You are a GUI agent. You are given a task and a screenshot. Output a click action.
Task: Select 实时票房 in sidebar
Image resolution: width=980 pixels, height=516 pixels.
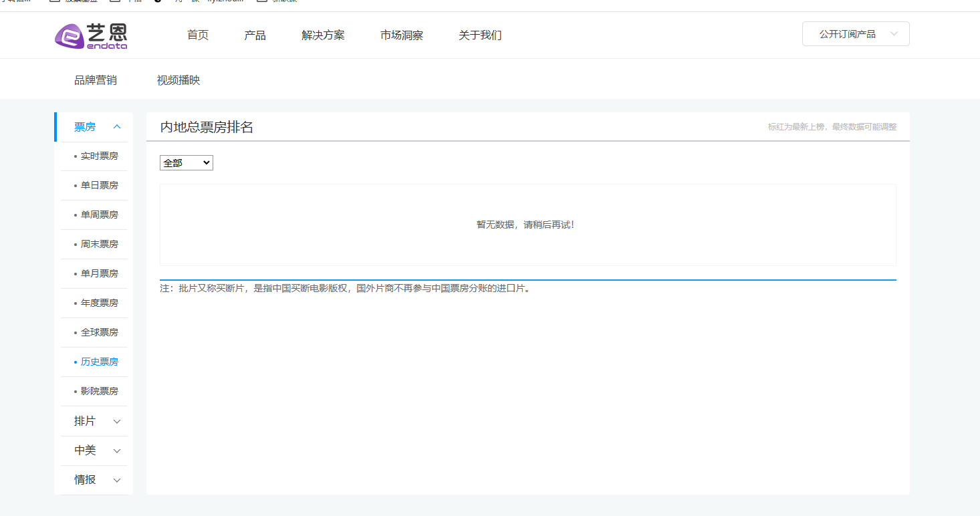click(99, 156)
